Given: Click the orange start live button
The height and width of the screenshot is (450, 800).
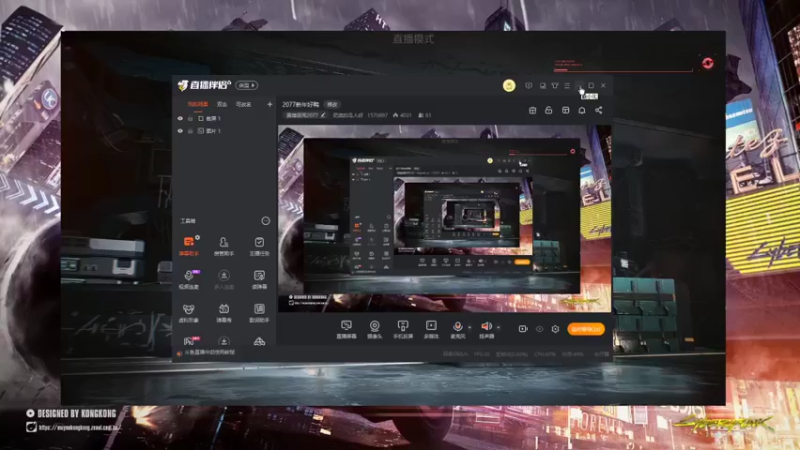Looking at the screenshot, I should coord(586,329).
